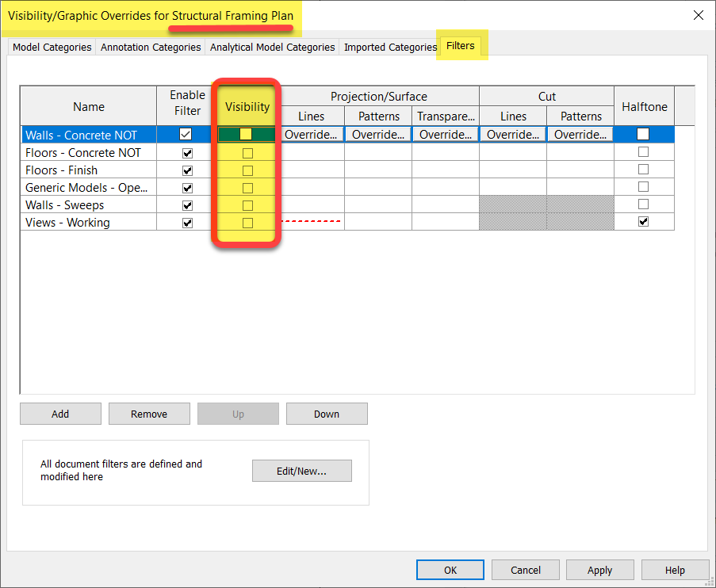Select the Floors - Concrete NOT filter row
716x588 pixels.
88,152
